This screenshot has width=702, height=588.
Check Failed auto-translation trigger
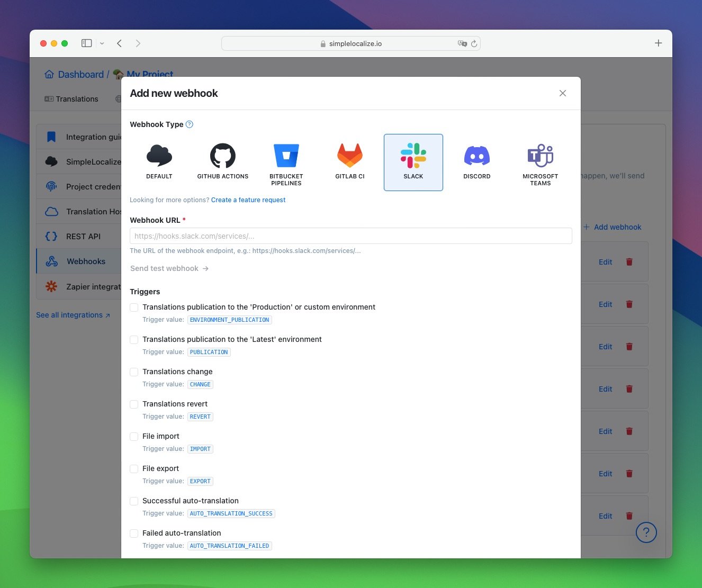134,533
